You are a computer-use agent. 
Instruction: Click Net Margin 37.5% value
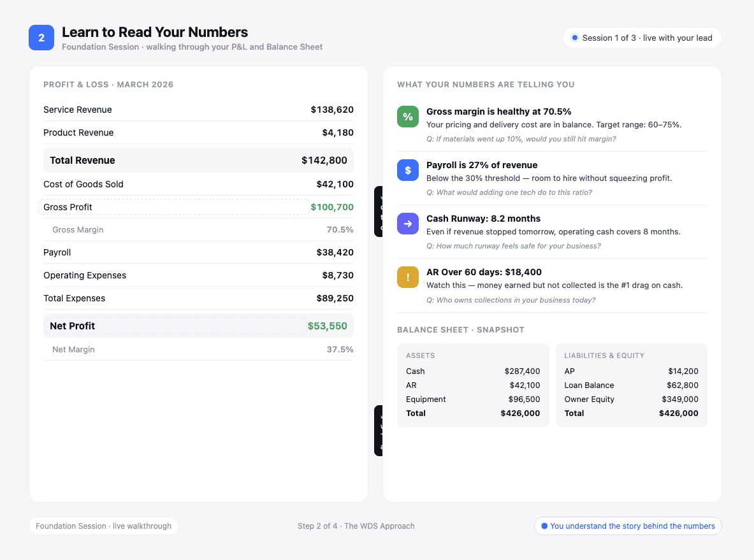[x=340, y=350]
